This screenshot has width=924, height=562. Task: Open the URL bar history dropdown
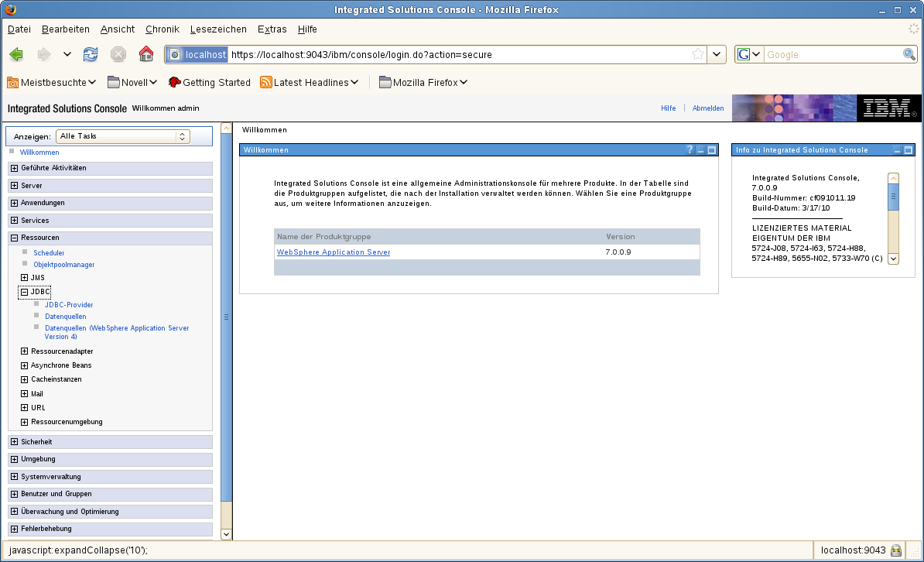(x=716, y=54)
